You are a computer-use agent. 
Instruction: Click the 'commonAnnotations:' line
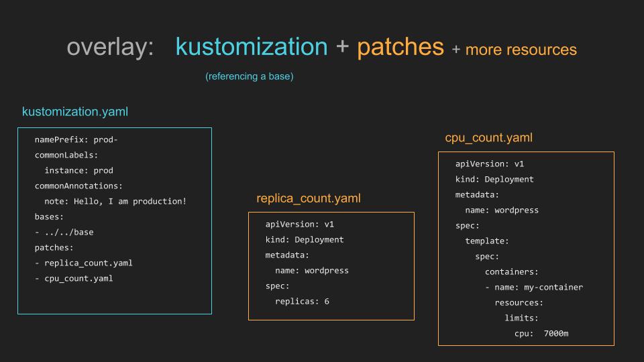click(x=78, y=186)
